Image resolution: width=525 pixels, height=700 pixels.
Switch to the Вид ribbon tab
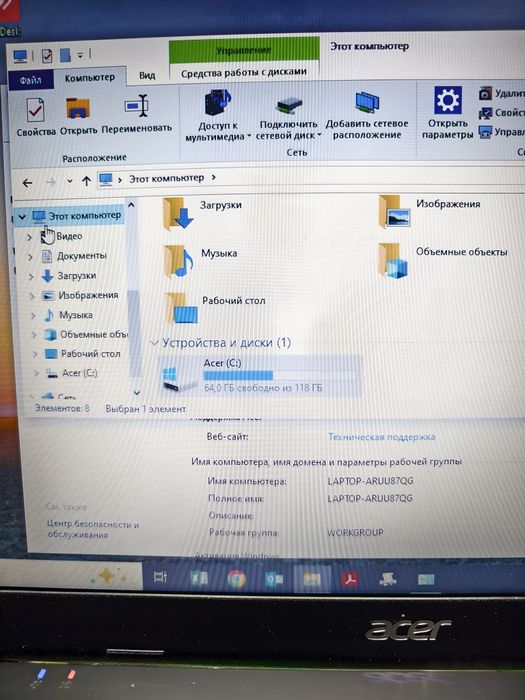(147, 75)
